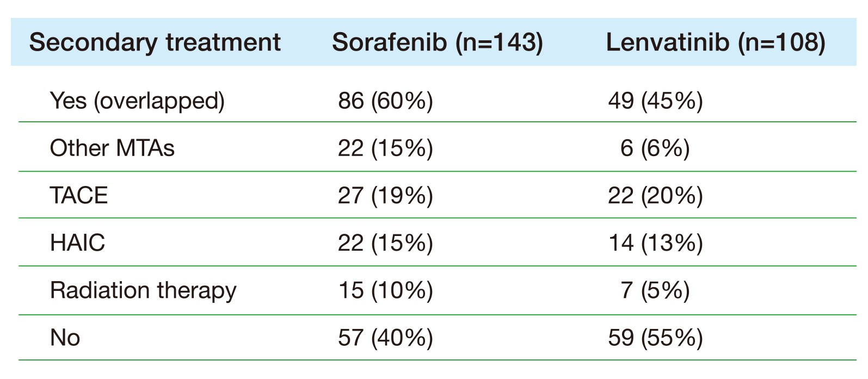Viewport: 868px width, 379px height.
Task: Click the Sorafenib TACE value 27 (19%)
Action: (x=385, y=195)
